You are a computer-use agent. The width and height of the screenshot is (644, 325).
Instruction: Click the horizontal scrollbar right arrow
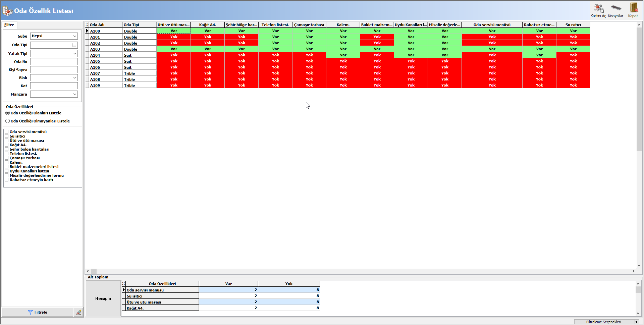pyautogui.click(x=633, y=271)
